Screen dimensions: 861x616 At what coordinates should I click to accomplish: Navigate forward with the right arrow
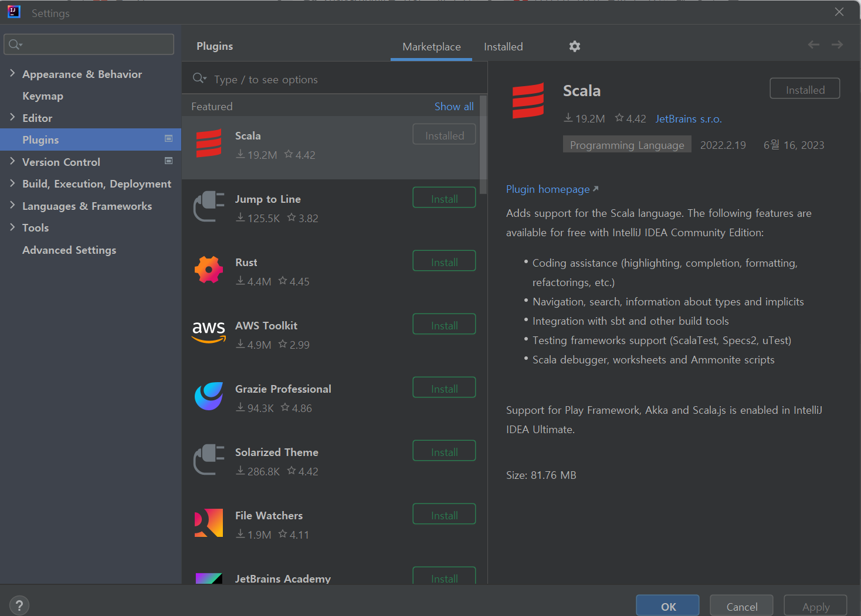pyautogui.click(x=837, y=45)
